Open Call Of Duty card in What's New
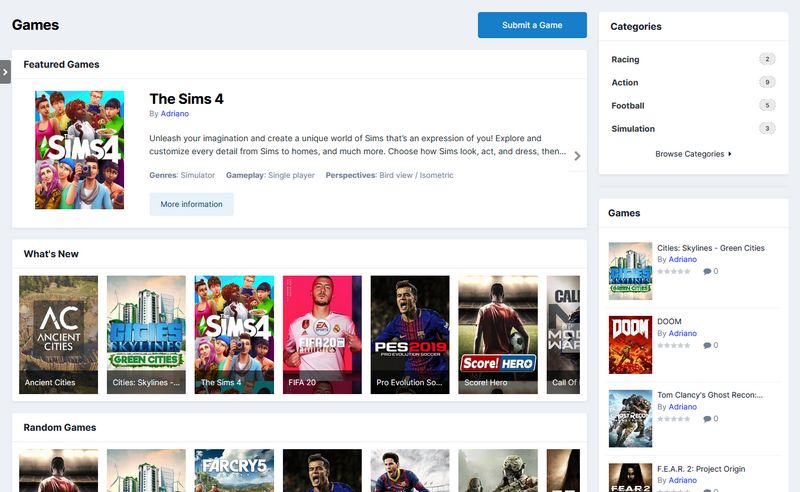The width and height of the screenshot is (800, 492). click(563, 335)
